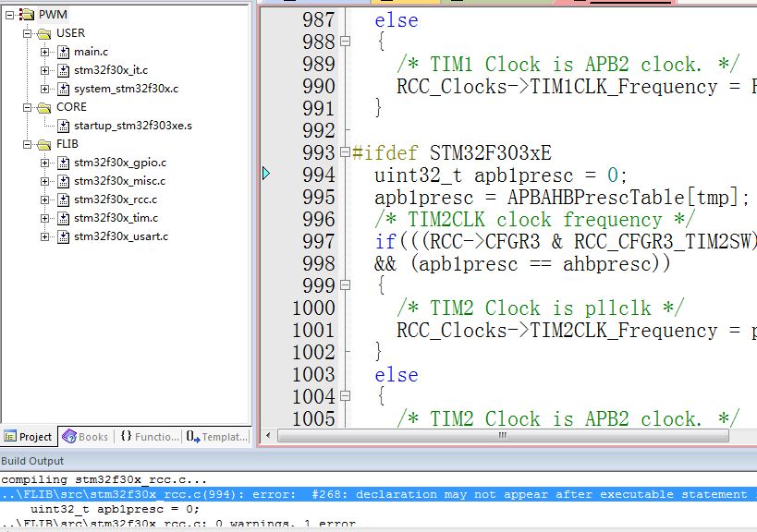The width and height of the screenshot is (757, 532).
Task: Collapse the PWM project root node
Action: point(9,15)
